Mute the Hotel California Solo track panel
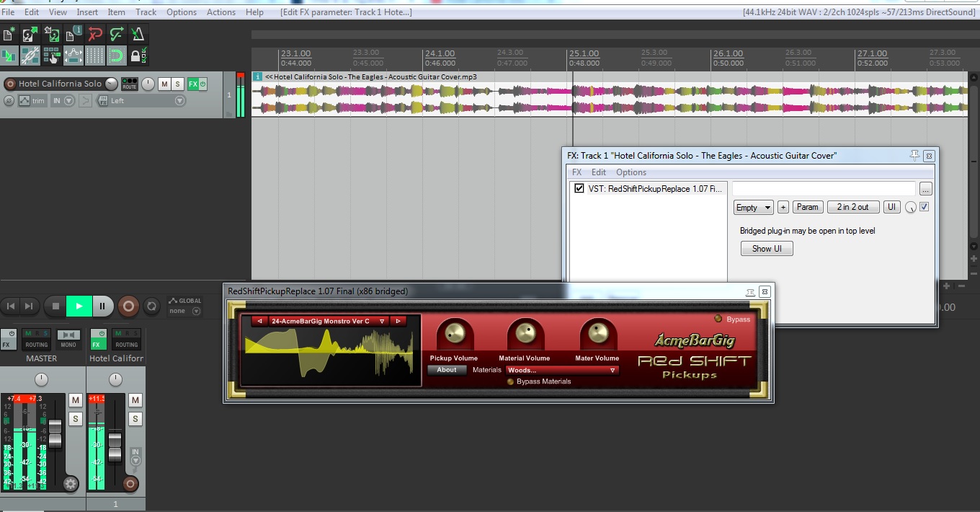 164,84
